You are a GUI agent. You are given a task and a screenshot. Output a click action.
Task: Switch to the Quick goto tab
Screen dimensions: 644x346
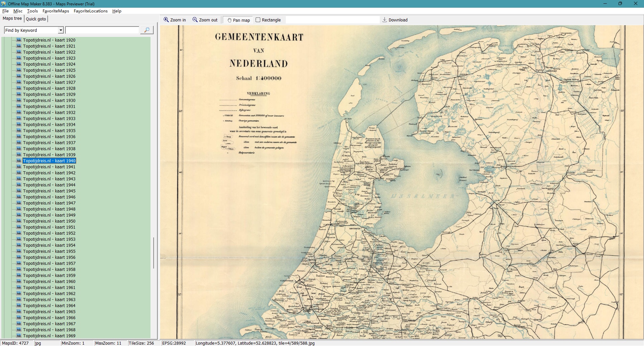click(x=36, y=19)
